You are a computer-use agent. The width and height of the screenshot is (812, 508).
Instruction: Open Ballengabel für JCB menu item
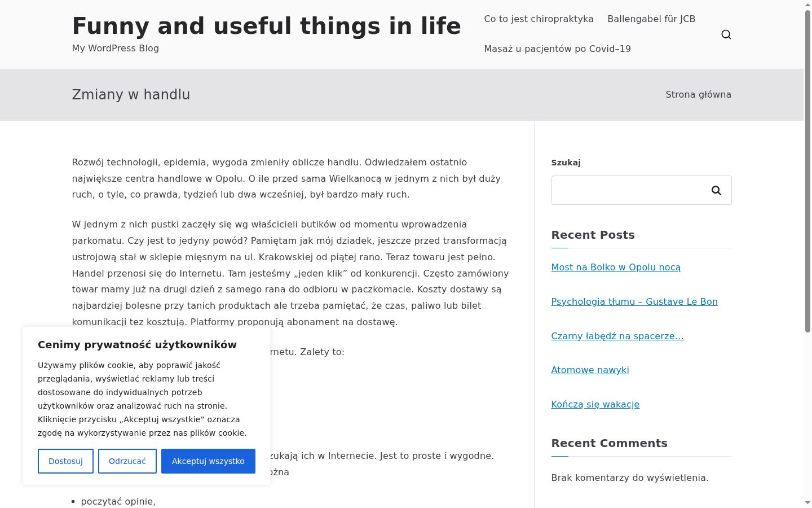pos(651,19)
